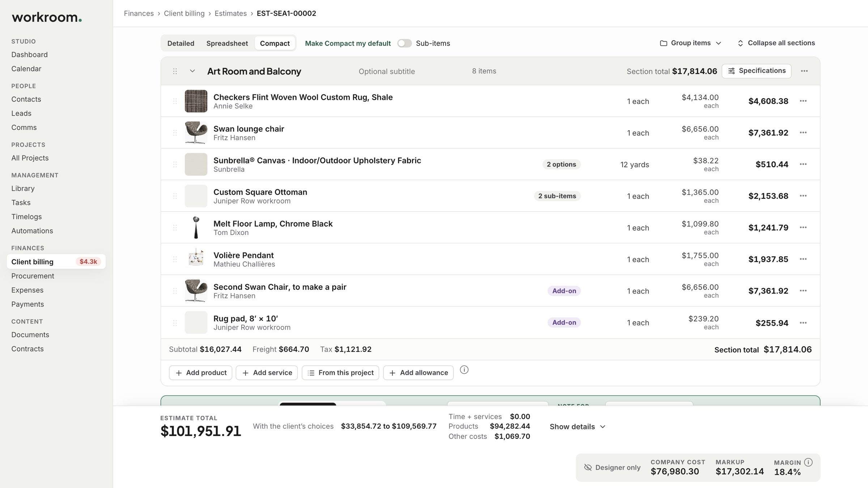Open more options for Art Room and Balcony section
868x488 pixels.
pyautogui.click(x=804, y=71)
